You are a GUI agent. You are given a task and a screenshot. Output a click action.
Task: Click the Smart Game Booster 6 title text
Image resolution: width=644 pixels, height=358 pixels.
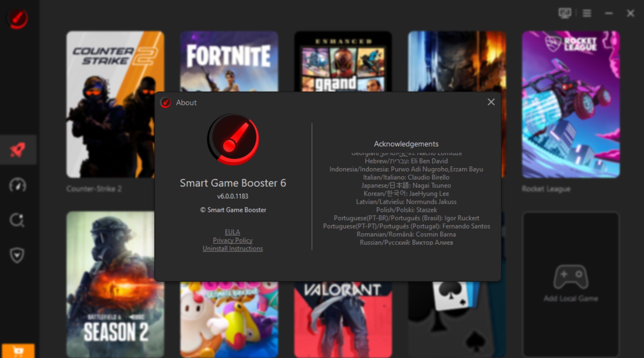[233, 183]
